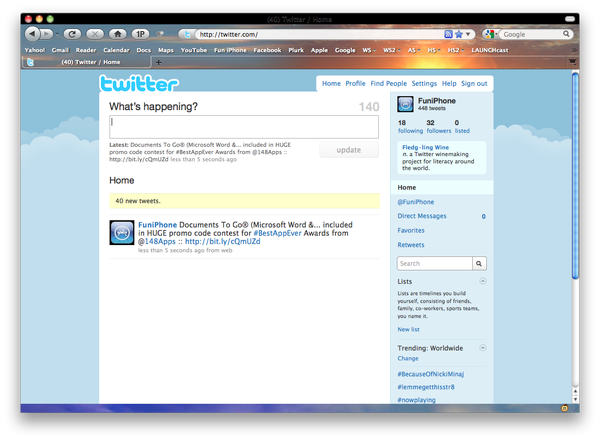Viewport: 600px width, 441px height.
Task: Click the vertical scrollbar thumb
Action: pyautogui.click(x=575, y=176)
